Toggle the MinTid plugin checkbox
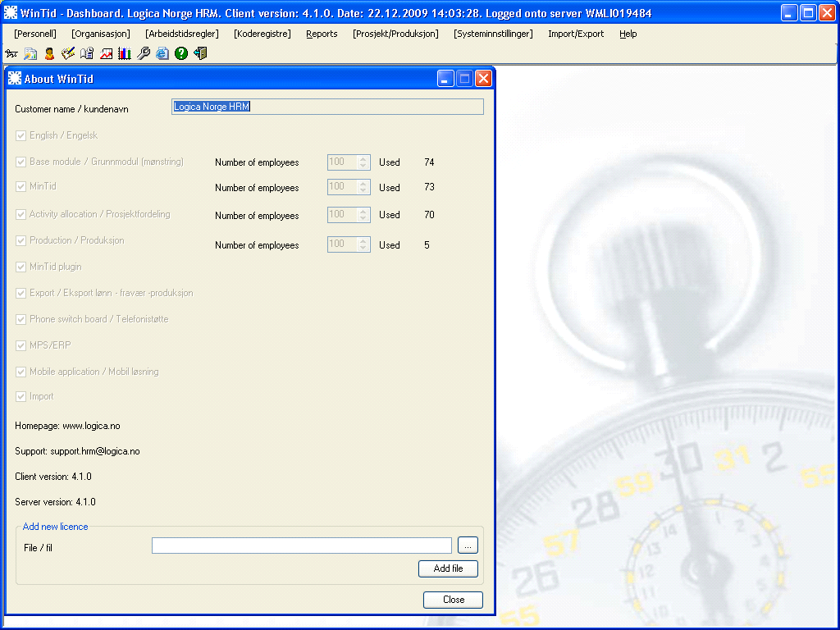Viewport: 840px width, 630px height. pyautogui.click(x=21, y=267)
